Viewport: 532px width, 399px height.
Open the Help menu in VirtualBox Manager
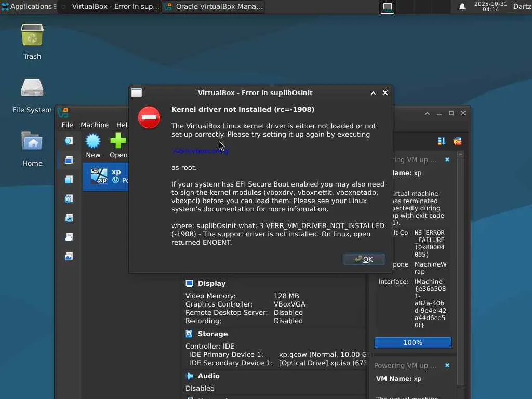click(x=122, y=125)
